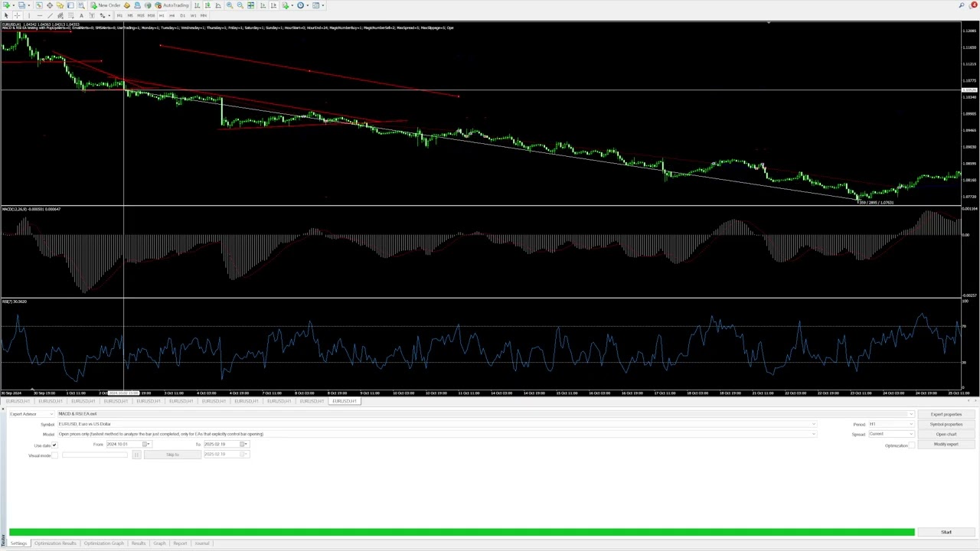The image size is (980, 551).
Task: Click the Symbol properties button
Action: click(946, 424)
